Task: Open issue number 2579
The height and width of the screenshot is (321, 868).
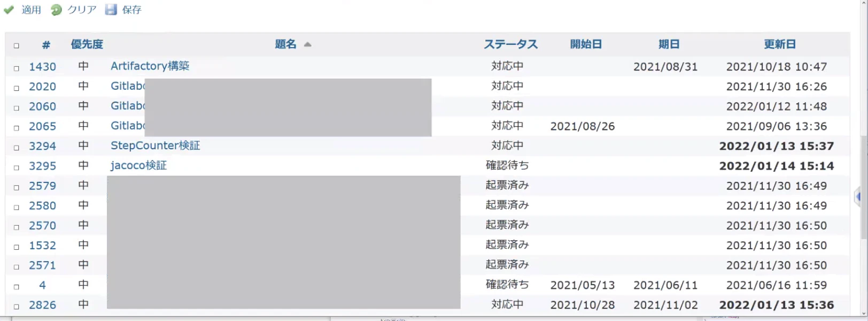Action: click(42, 186)
